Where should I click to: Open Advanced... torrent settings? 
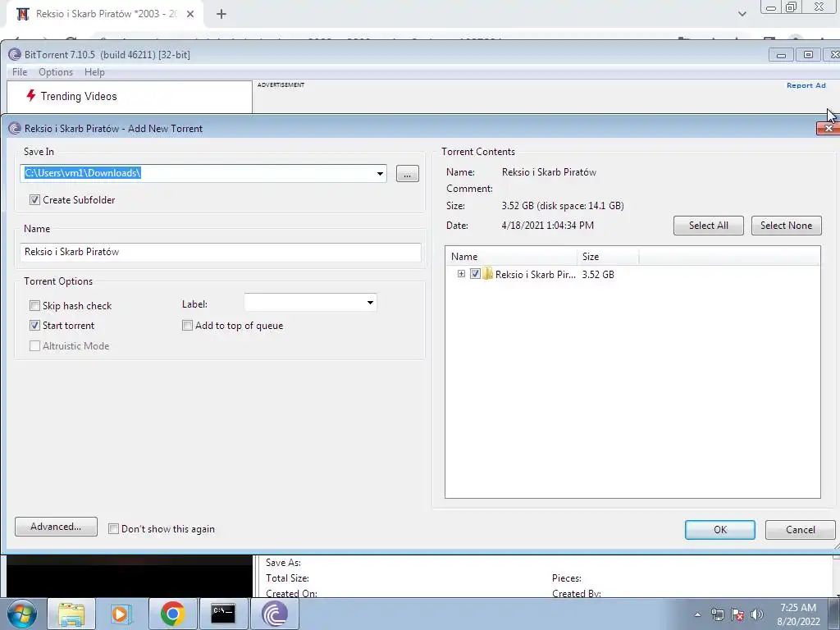(x=56, y=527)
